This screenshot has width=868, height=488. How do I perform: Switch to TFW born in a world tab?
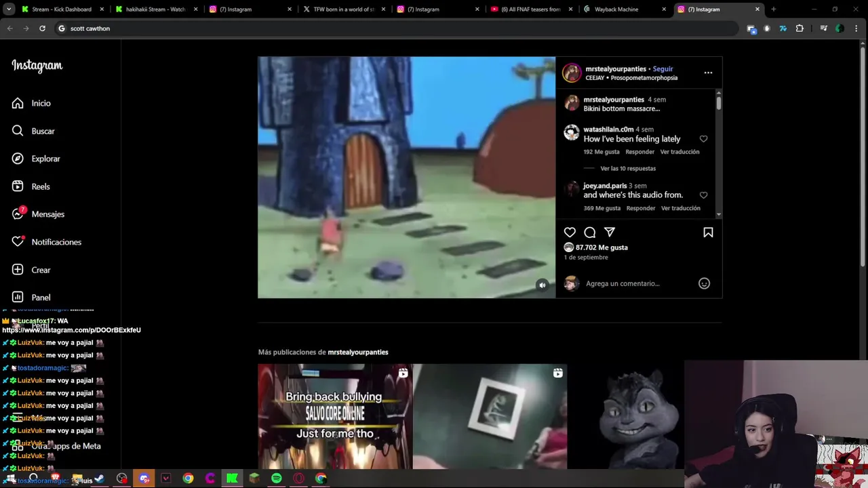click(x=342, y=9)
